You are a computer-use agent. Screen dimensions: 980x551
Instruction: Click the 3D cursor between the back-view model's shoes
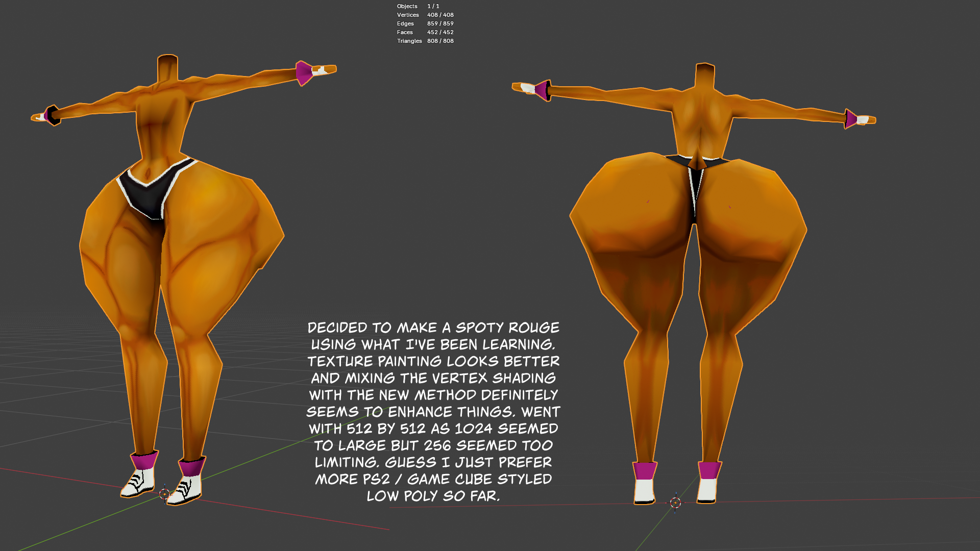point(676,503)
